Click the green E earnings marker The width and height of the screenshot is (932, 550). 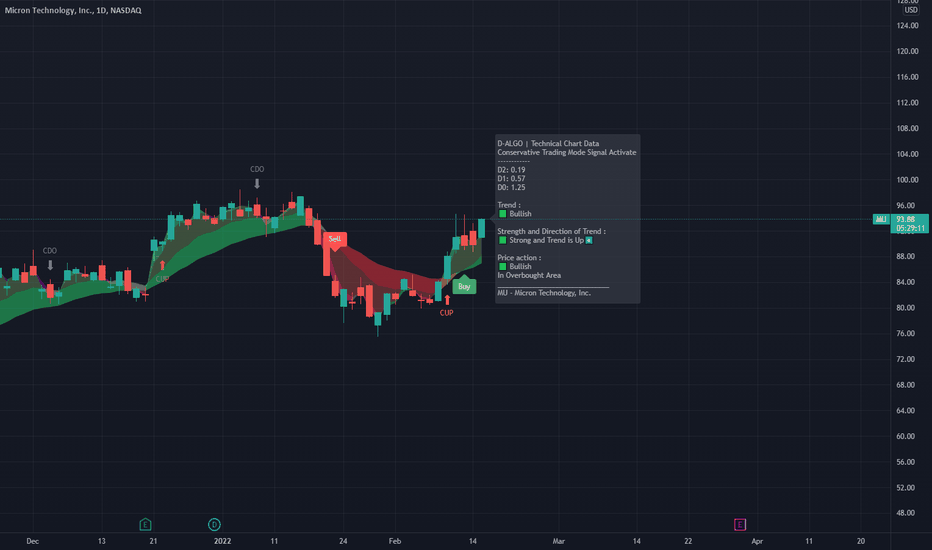(145, 524)
